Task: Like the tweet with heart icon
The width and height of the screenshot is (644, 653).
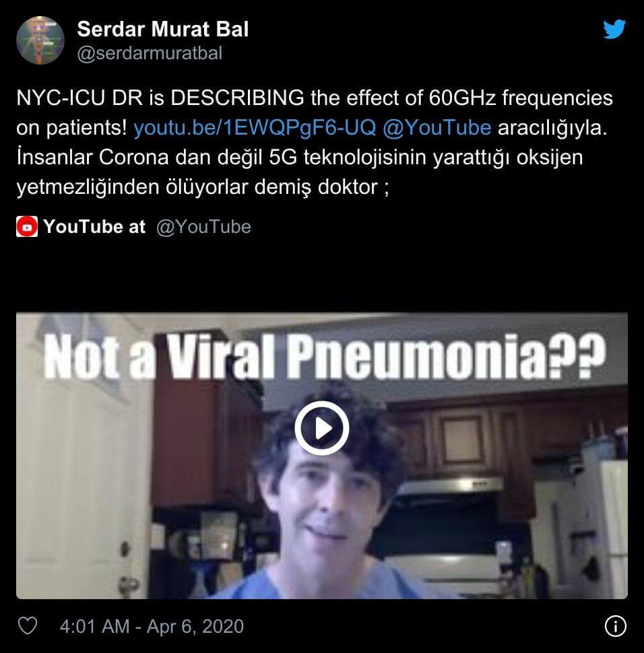Action: 28,625
